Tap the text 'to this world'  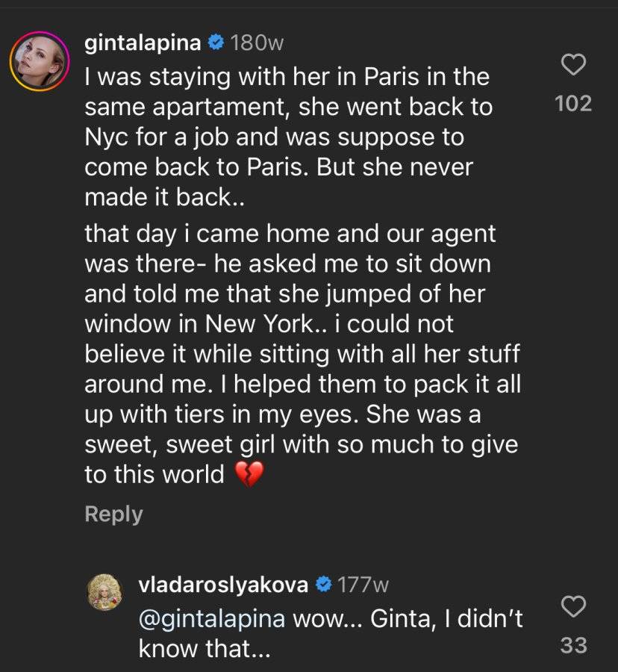(154, 475)
